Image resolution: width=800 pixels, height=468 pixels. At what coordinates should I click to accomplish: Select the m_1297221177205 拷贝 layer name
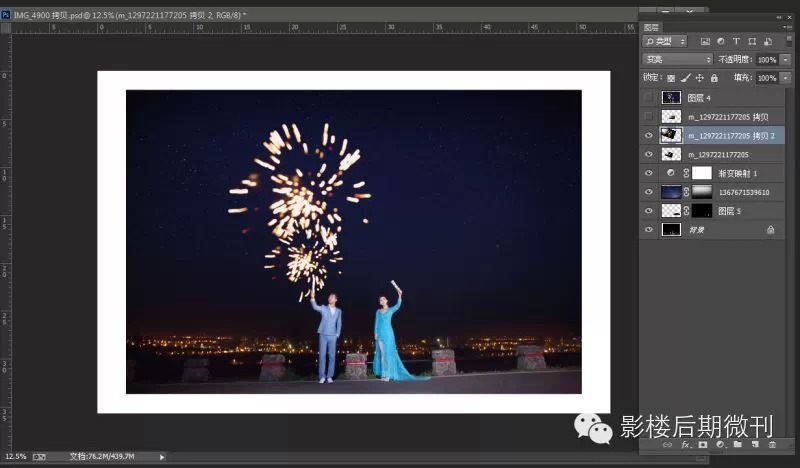click(728, 117)
